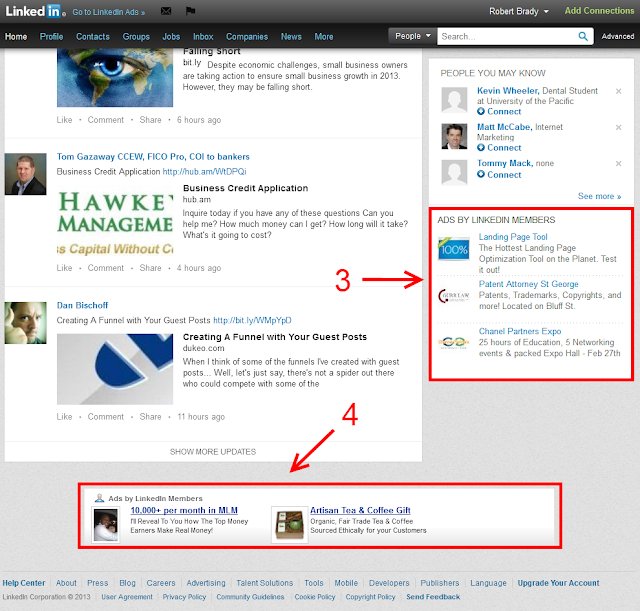Open the Business Credit Application headline

(245, 188)
